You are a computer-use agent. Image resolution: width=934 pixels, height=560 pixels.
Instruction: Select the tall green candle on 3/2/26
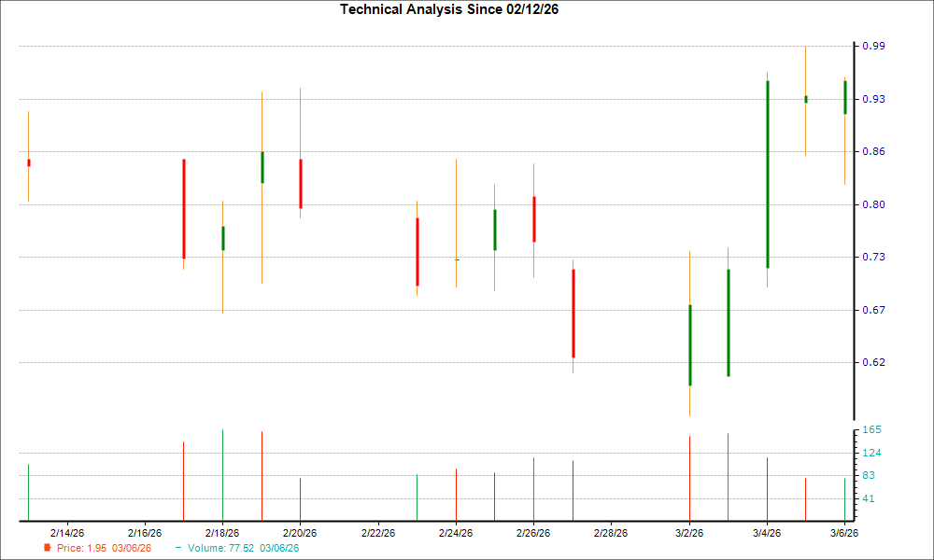coord(688,345)
